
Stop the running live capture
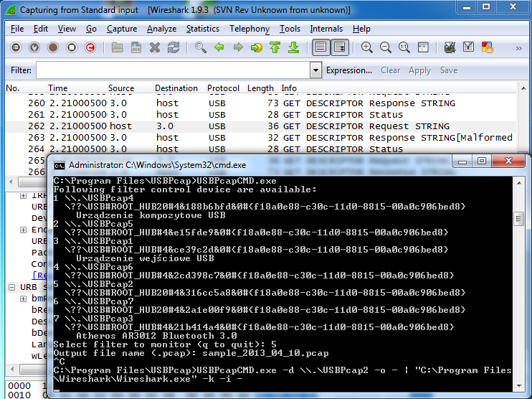[72, 47]
